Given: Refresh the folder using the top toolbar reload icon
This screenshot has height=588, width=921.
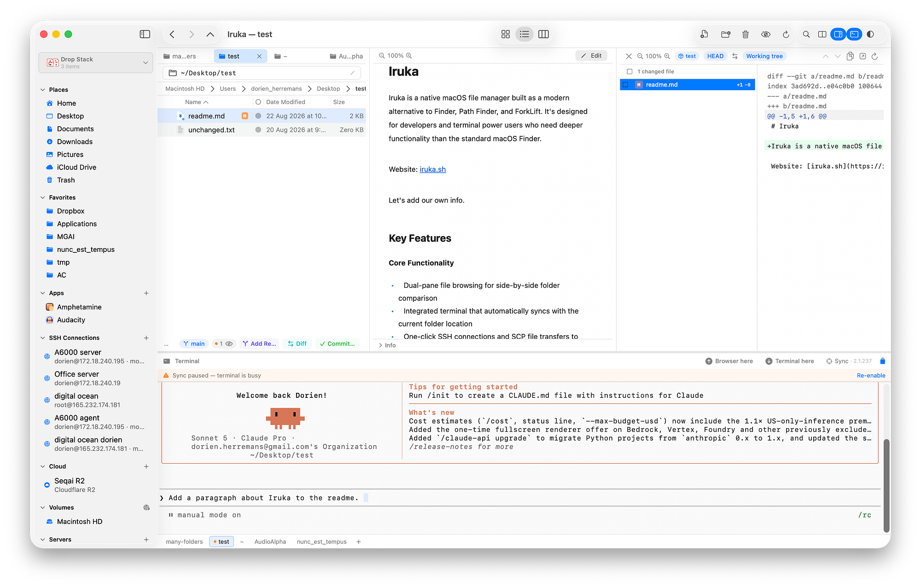Looking at the screenshot, I should (786, 34).
